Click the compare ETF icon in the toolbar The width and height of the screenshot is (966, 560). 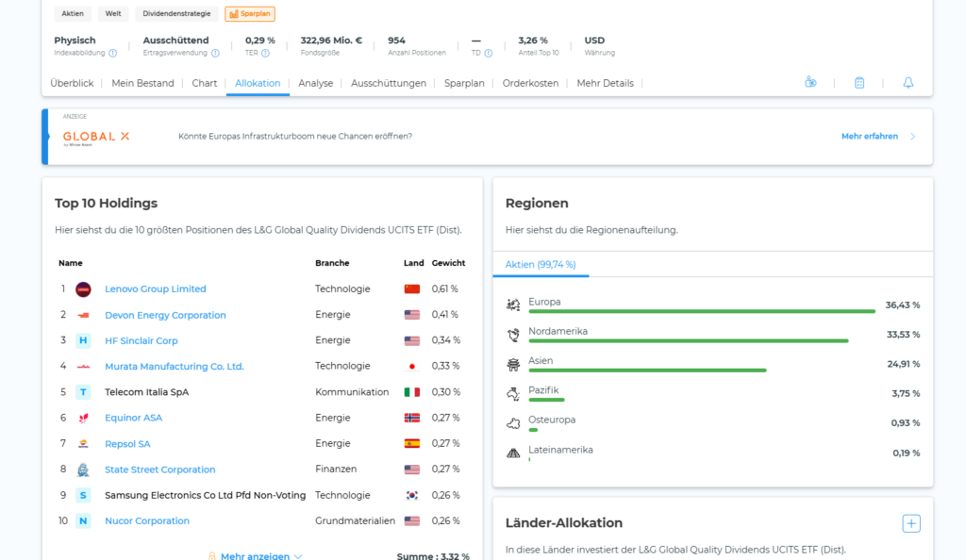pos(810,82)
